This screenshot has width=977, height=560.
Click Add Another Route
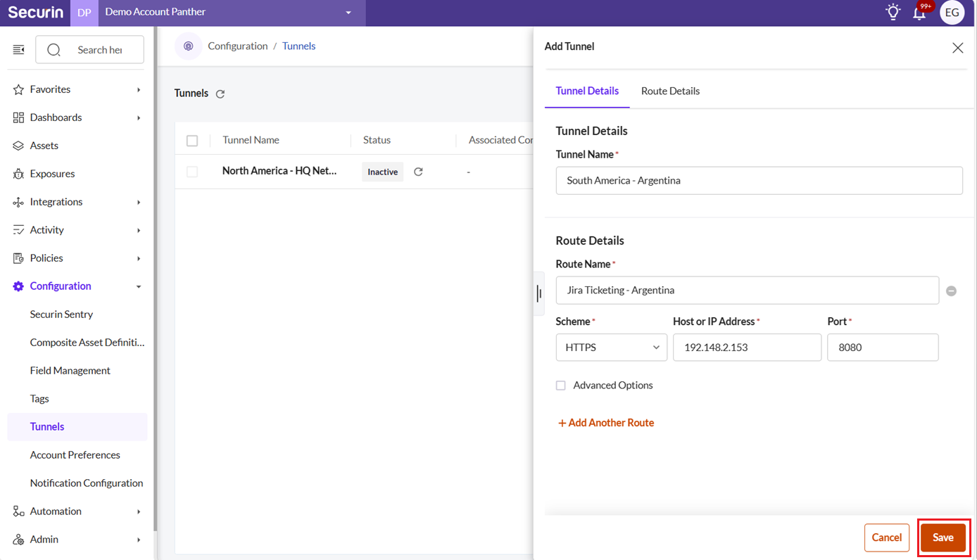pyautogui.click(x=606, y=423)
